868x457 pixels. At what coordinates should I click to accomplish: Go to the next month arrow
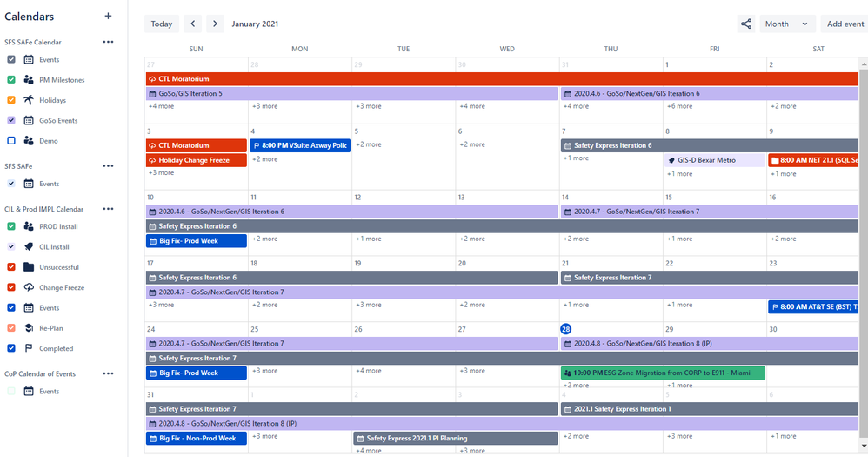pyautogui.click(x=215, y=24)
